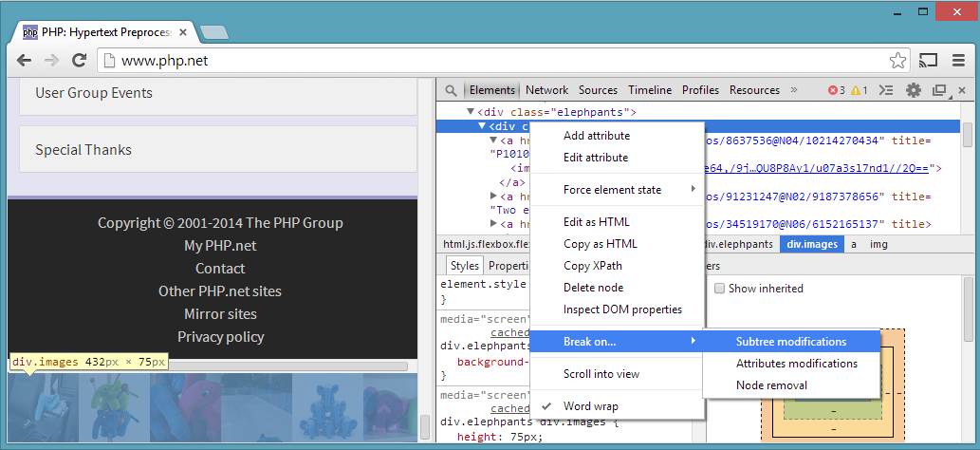Click the pink elephant thumbnail
The height and width of the screenshot is (450, 980).
click(186, 408)
